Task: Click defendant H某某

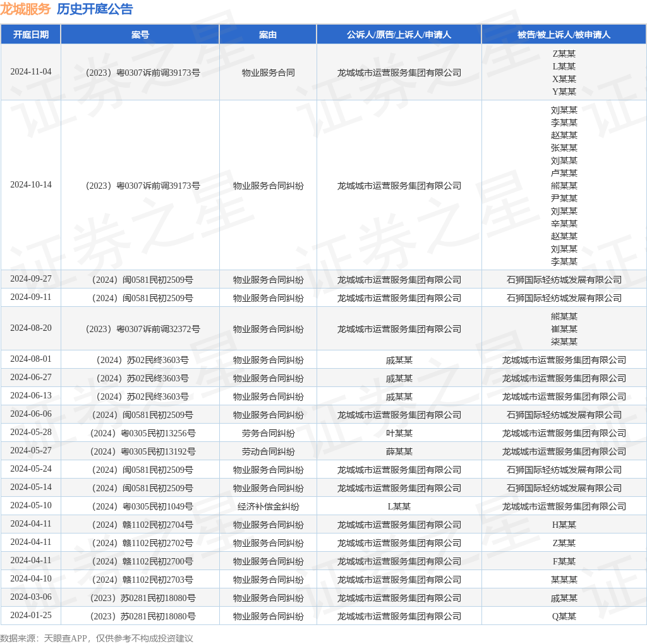Action: point(564,525)
